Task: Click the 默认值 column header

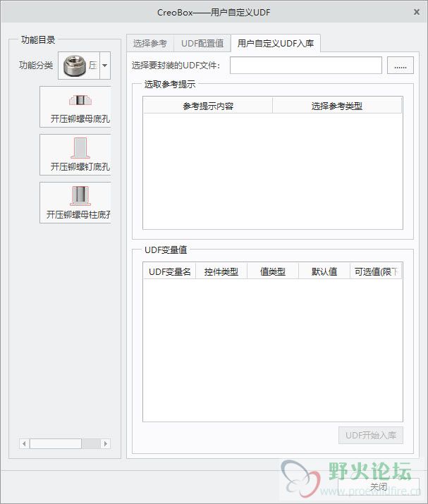Action: click(x=324, y=271)
